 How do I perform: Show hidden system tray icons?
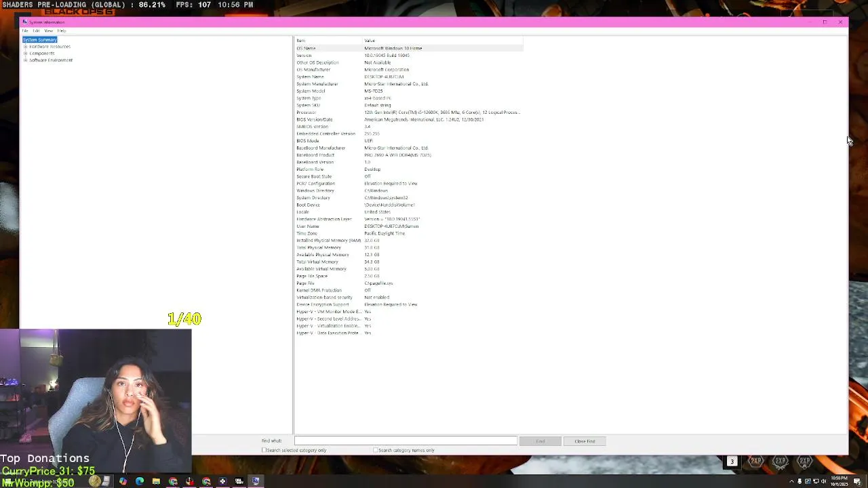[791, 481]
